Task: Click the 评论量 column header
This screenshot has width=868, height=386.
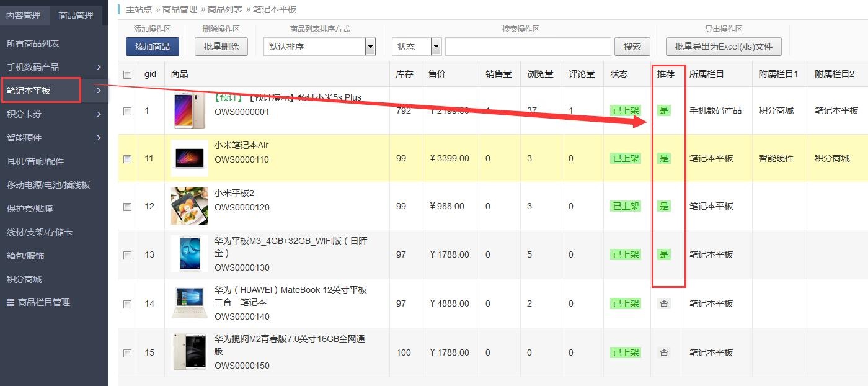Action: [x=582, y=74]
